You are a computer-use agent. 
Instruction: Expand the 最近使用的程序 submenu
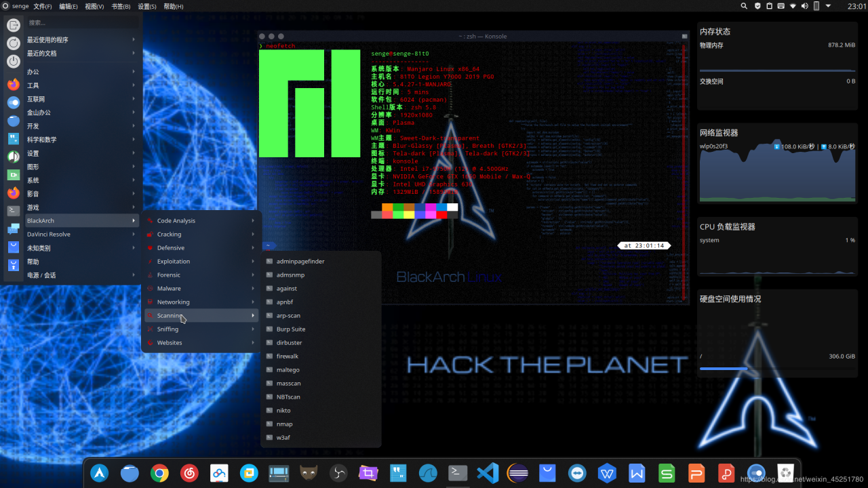point(81,39)
